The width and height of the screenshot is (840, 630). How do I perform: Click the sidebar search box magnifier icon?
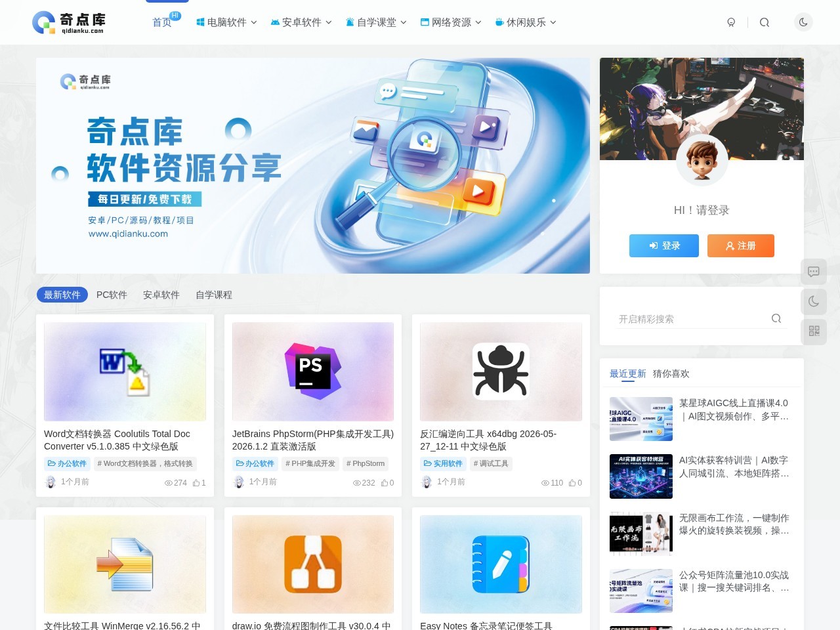(776, 318)
